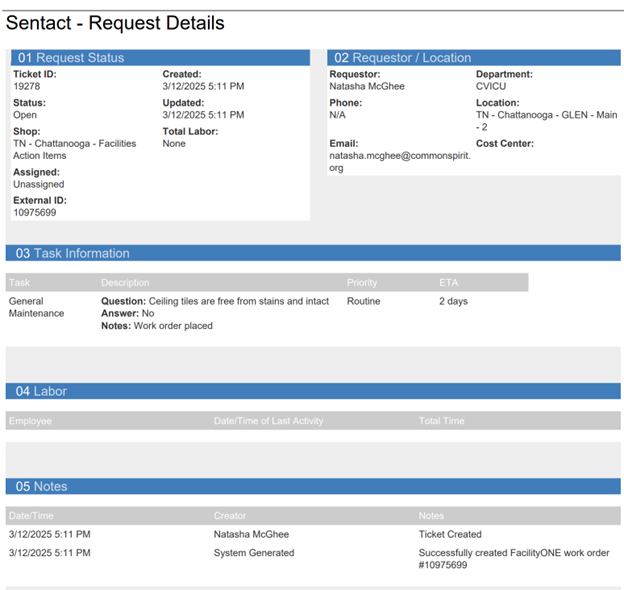624x590 pixels.
Task: Click the Ticket ID value 19278
Action: [26, 87]
